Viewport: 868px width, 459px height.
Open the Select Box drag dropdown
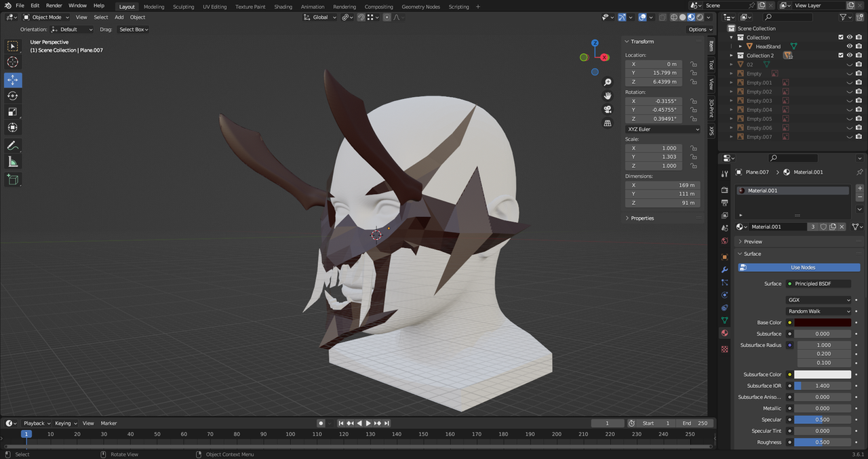click(133, 29)
